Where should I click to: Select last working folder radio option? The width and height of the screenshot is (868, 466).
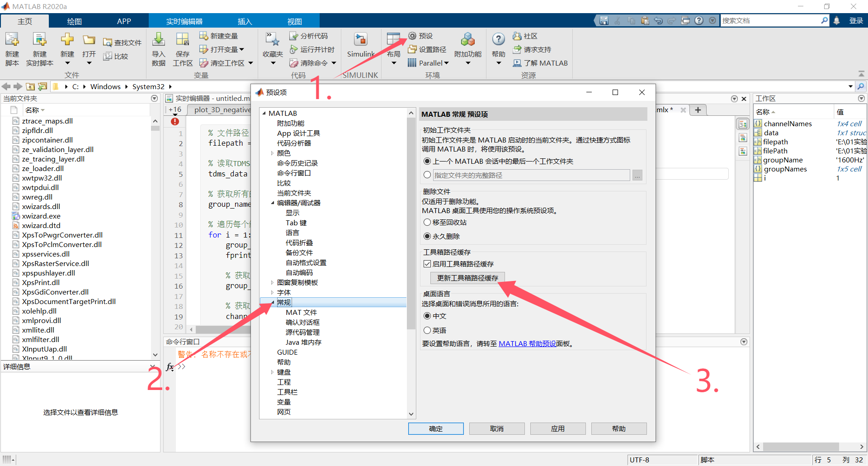click(x=427, y=161)
